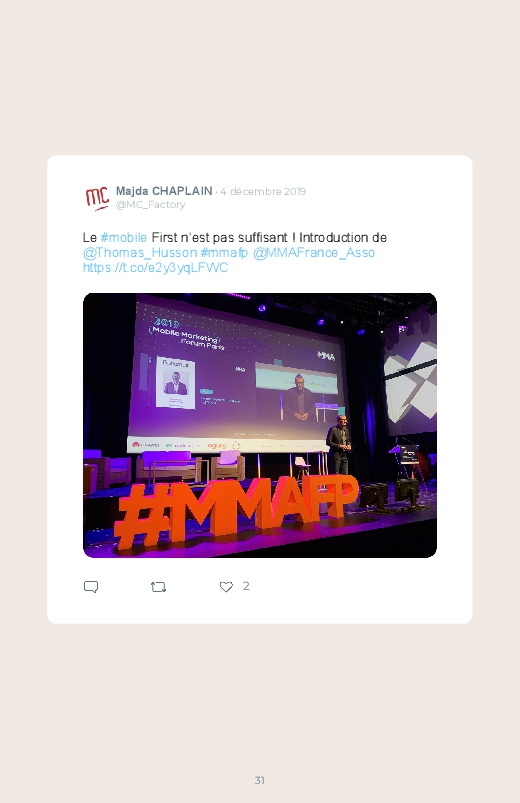Open the MC Factory profile avatar
520x803 pixels.
(97, 198)
